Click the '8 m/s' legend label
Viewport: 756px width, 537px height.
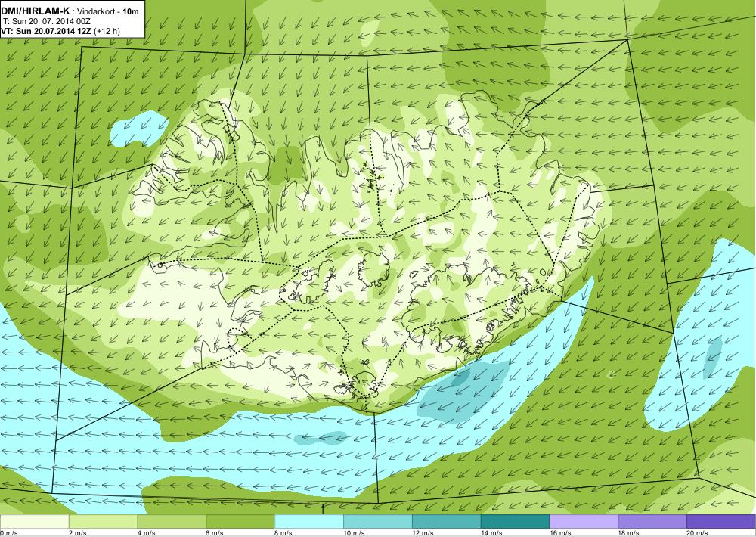click(284, 533)
